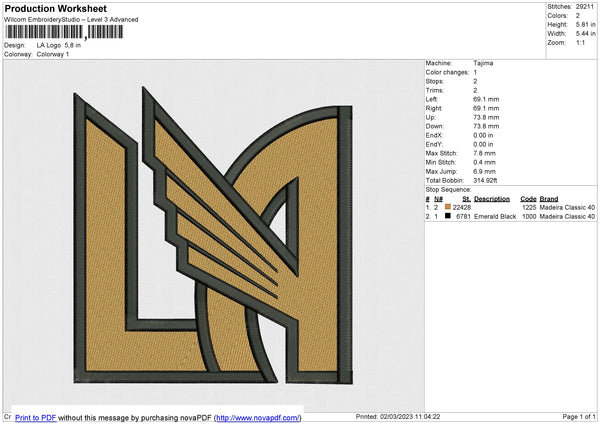The image size is (600, 424).
Task: Select 'Wilcom EmbroideryStudio – Level 3 Advanced' text
Action: (71, 20)
